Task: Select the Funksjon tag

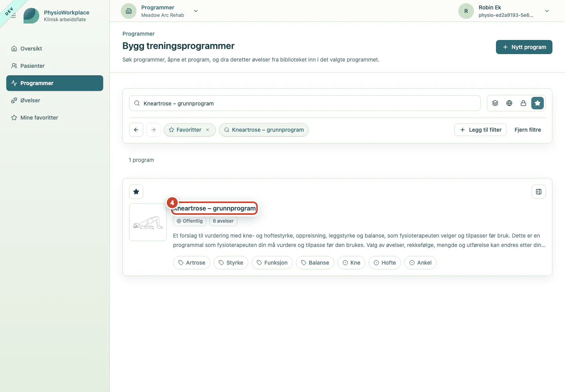Action: [x=272, y=263]
